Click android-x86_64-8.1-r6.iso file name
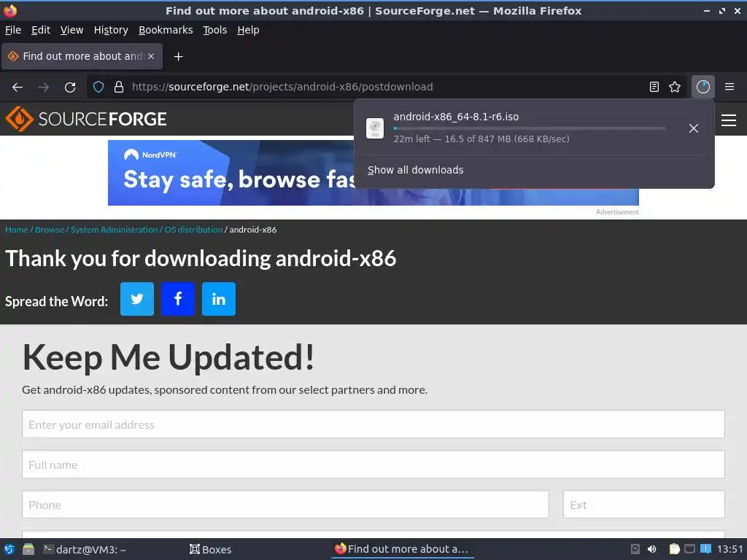Image resolution: width=747 pixels, height=560 pixels. [x=456, y=117]
